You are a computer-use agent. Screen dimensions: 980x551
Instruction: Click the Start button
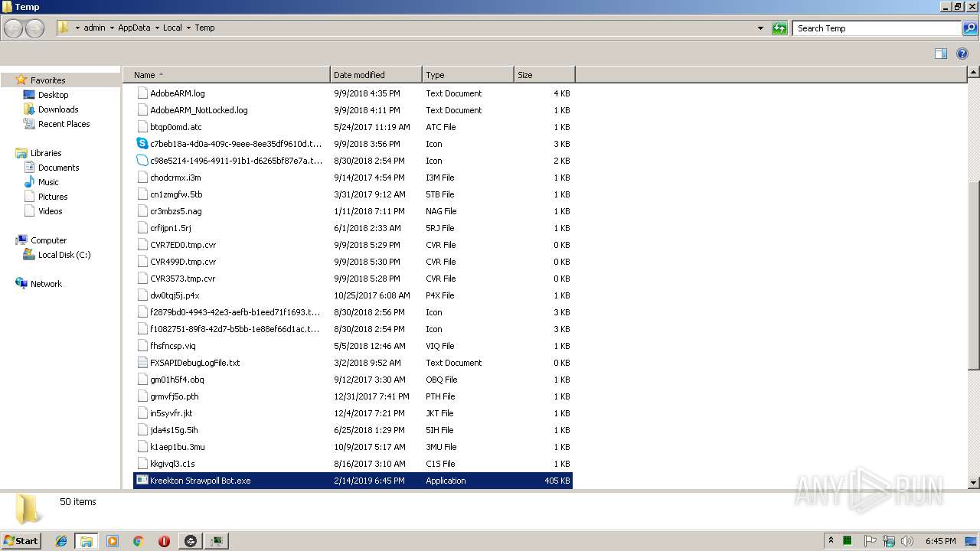pos(21,540)
